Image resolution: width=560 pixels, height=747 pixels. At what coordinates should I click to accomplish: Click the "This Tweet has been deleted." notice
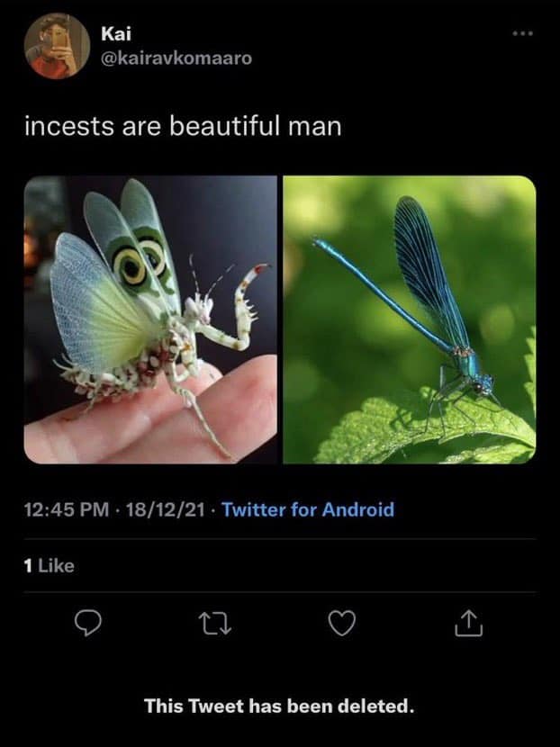[x=280, y=705]
